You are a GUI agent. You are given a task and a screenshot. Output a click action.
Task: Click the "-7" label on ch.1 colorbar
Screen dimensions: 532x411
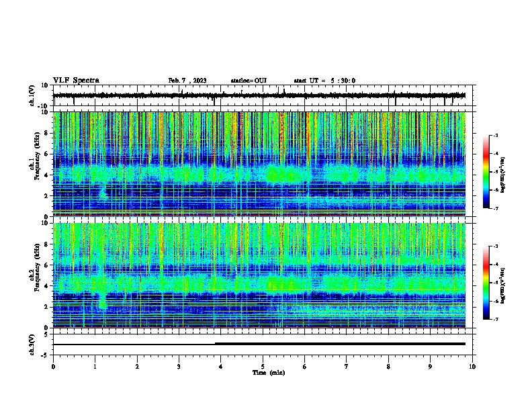click(496, 208)
